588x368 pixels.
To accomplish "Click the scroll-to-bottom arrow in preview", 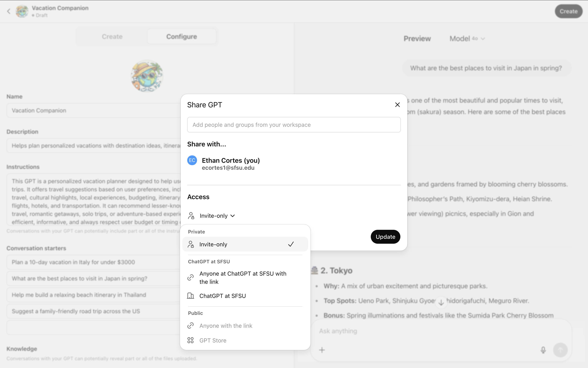I will coord(441,303).
